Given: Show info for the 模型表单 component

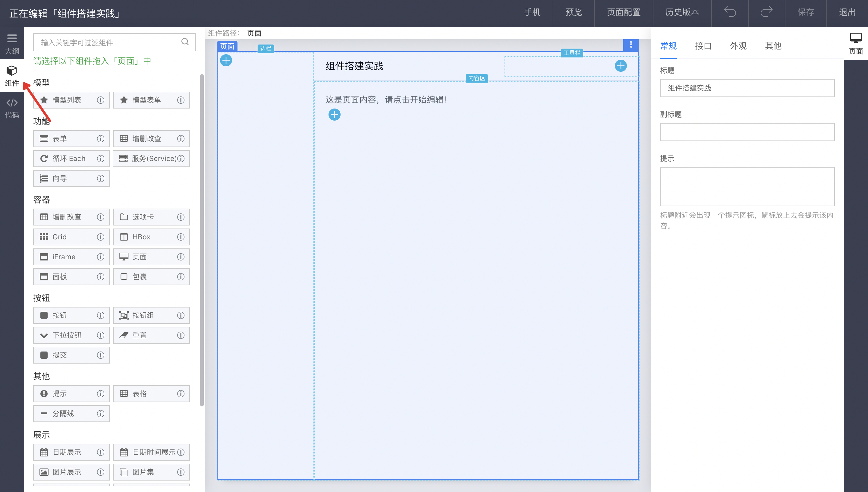Looking at the screenshot, I should tap(181, 100).
